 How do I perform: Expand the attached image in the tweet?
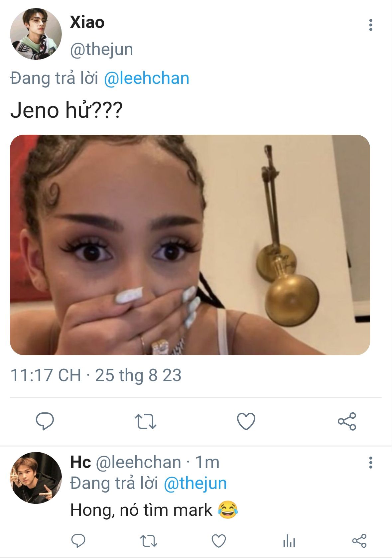(190, 245)
